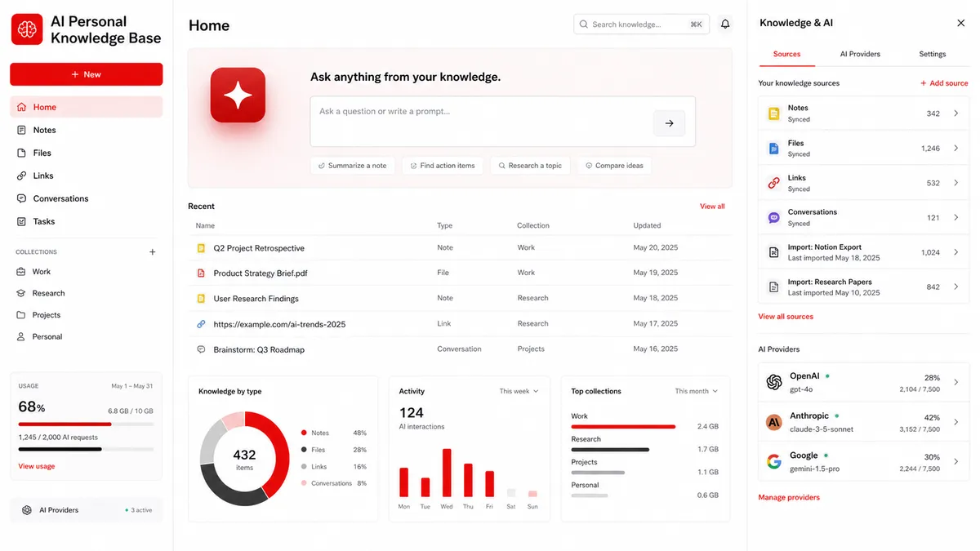Screen dimensions: 980x551
Task: Click Compare ideas suggestion
Action: [x=615, y=166]
